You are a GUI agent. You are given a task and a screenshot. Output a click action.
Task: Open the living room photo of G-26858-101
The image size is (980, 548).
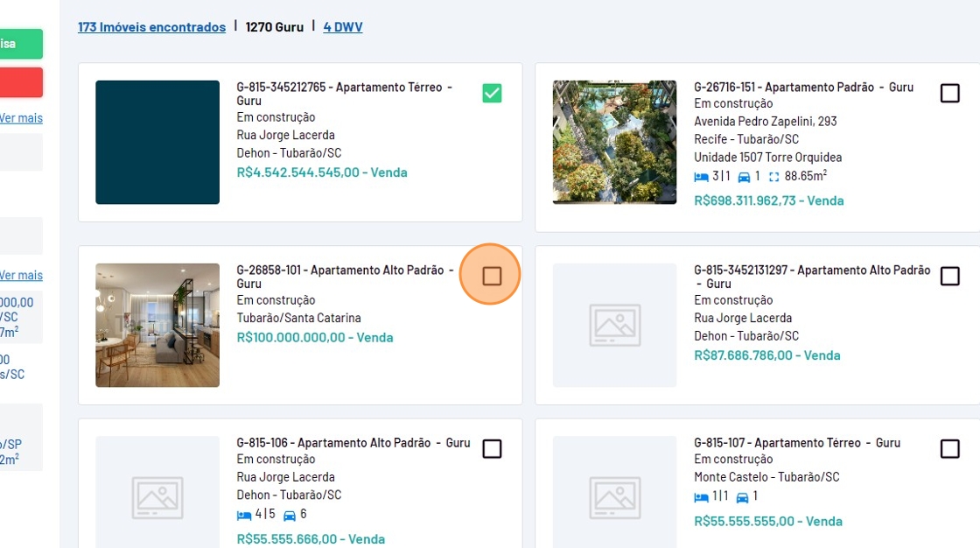157,326
